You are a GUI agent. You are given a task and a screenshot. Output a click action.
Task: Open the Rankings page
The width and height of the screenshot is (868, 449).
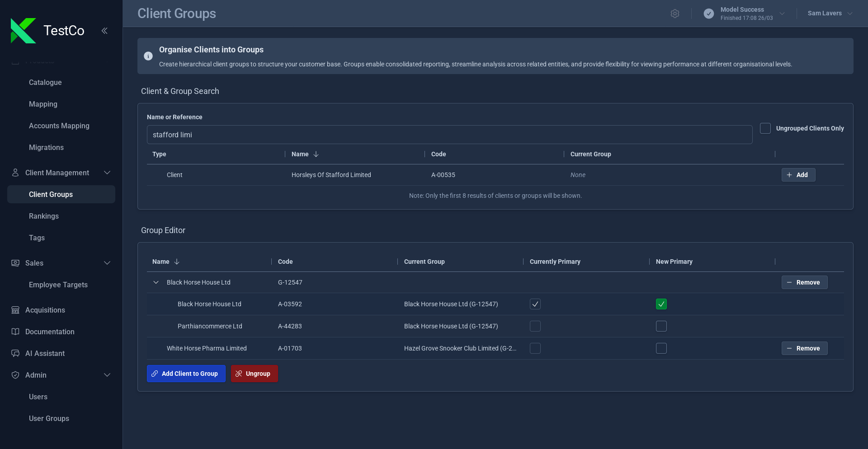(44, 216)
